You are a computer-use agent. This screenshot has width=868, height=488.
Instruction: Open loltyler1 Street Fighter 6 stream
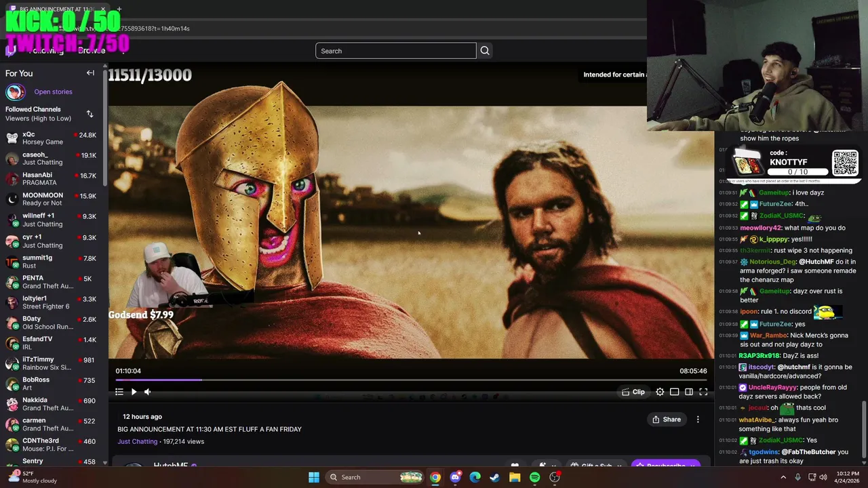point(52,302)
